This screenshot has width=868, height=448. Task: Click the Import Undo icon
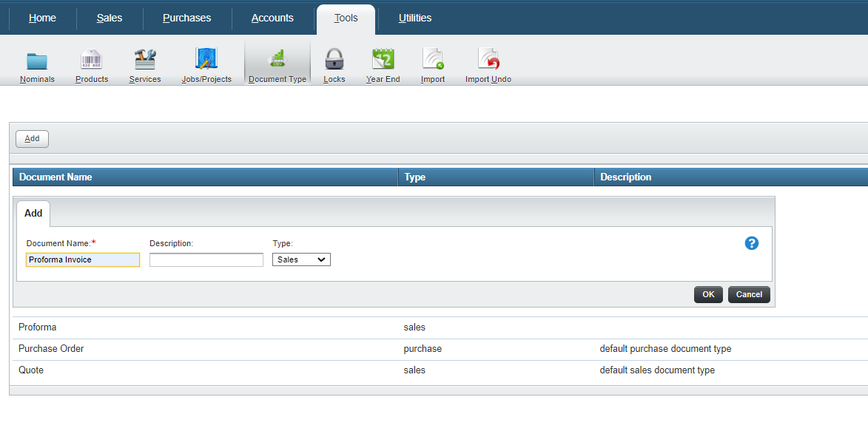488,61
